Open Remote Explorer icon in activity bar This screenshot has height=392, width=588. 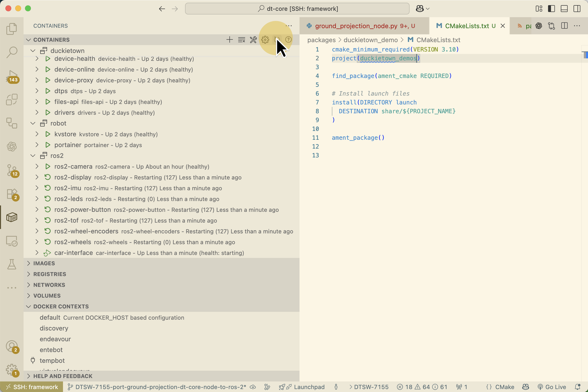pos(12,241)
